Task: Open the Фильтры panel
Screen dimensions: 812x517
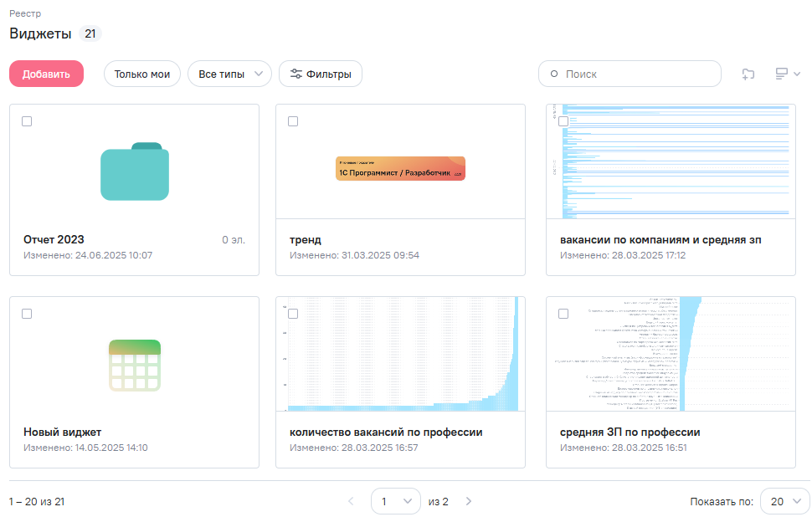Action: 321,74
